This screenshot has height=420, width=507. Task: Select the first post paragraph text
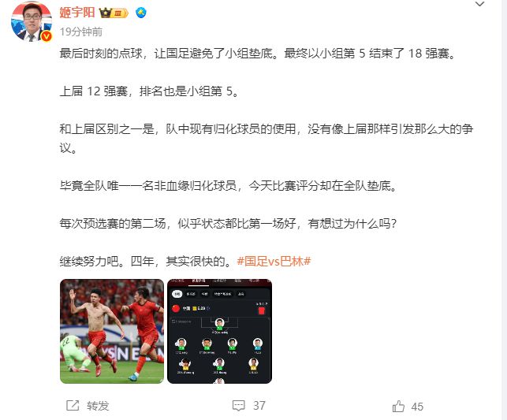257,54
